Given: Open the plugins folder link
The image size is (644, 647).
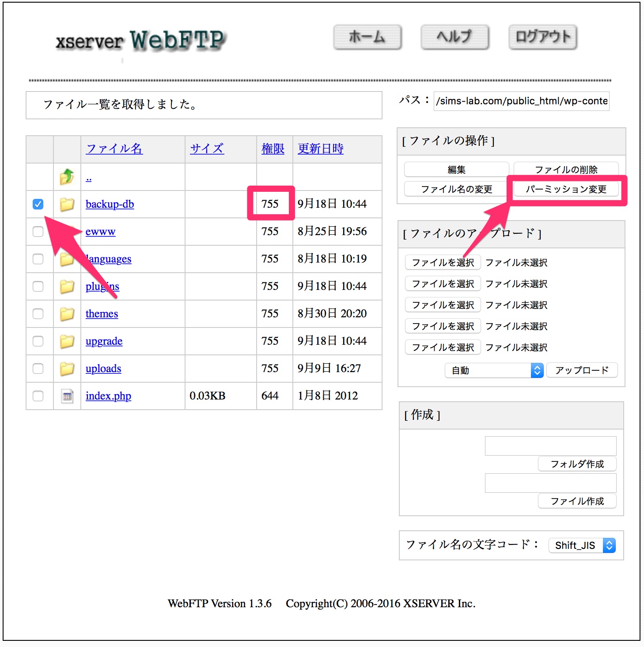Looking at the screenshot, I should point(102,286).
